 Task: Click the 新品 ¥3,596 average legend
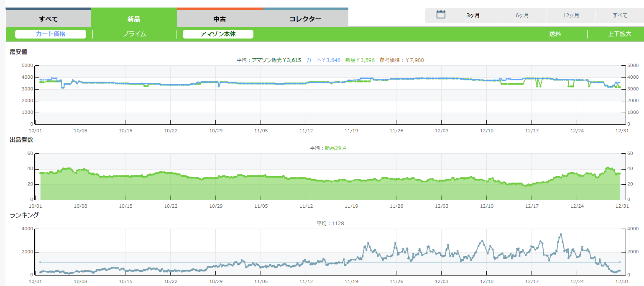click(360, 60)
